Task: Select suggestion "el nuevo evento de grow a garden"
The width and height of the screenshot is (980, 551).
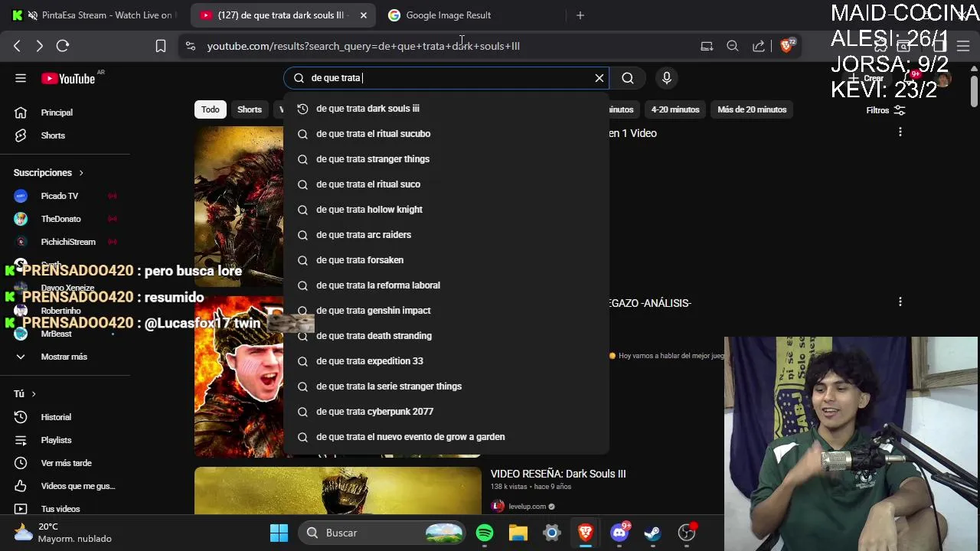Action: 446,437
